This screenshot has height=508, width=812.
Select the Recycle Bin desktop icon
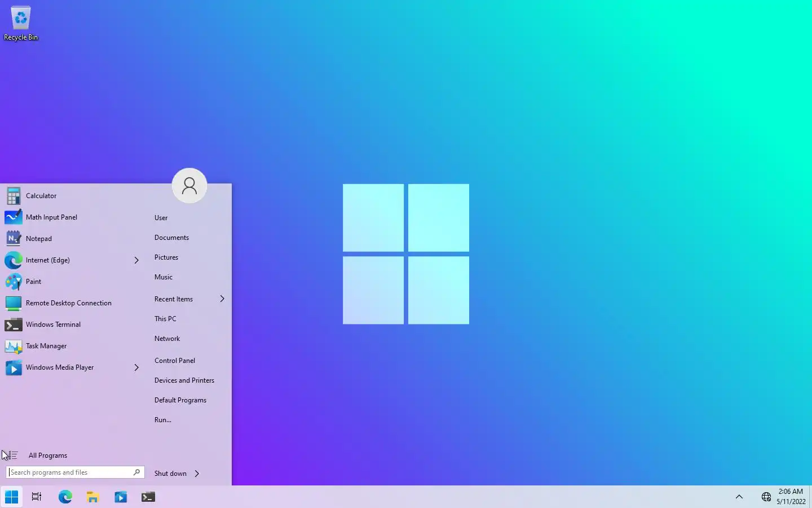coord(21,24)
